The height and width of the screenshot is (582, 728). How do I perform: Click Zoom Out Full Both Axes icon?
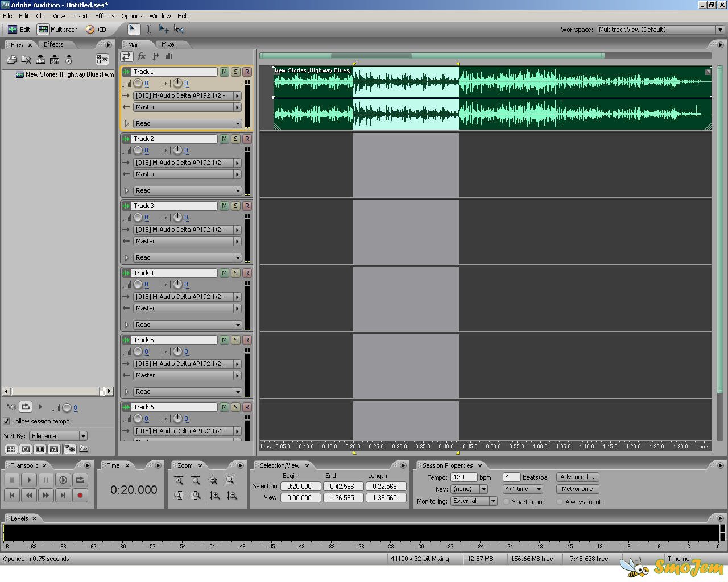[213, 480]
